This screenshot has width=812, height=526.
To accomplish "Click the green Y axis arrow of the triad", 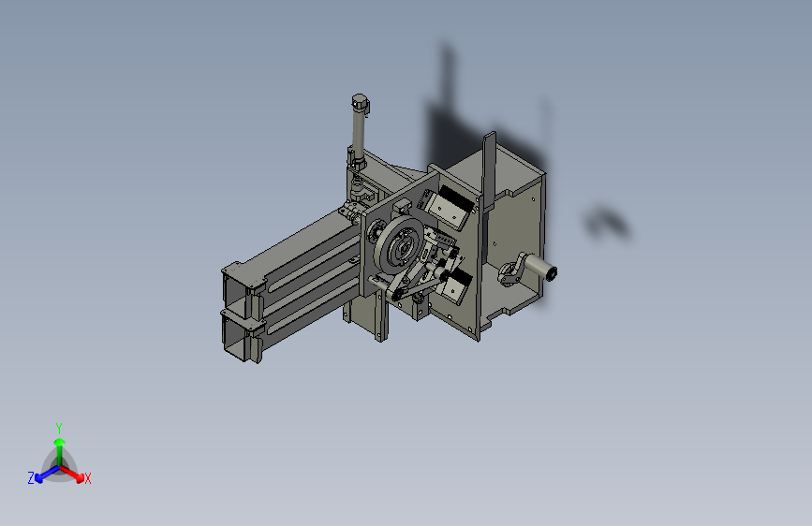I will coord(60,451).
